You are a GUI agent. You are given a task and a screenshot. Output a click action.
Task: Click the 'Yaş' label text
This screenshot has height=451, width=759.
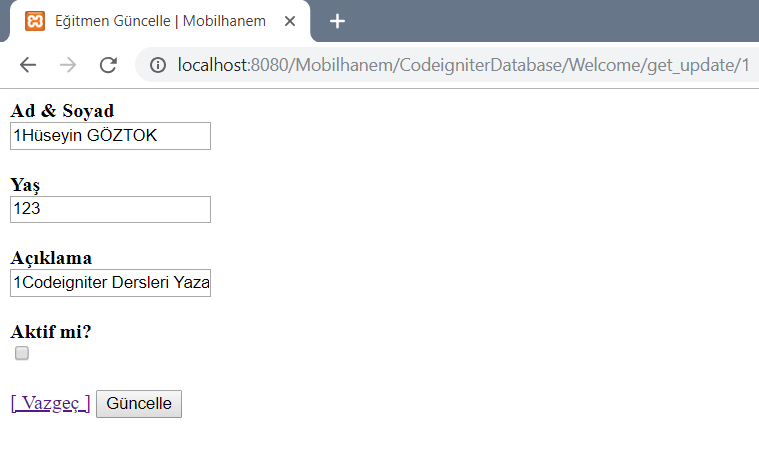[25, 184]
